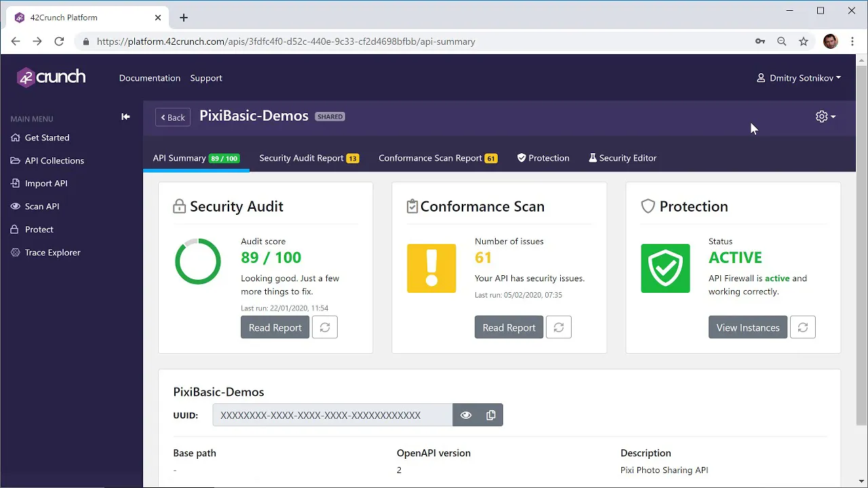The width and height of the screenshot is (868, 488).
Task: Click the SHARED badge next to title
Action: click(x=330, y=117)
